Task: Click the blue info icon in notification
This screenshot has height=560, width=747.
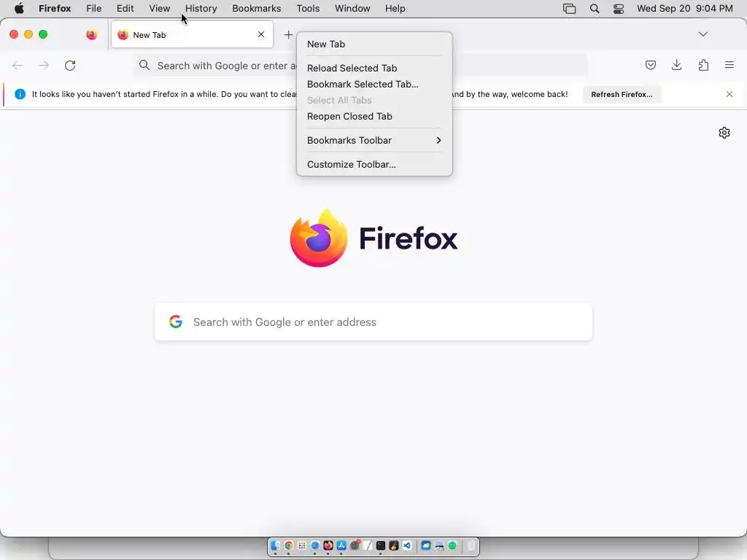Action: click(x=20, y=94)
